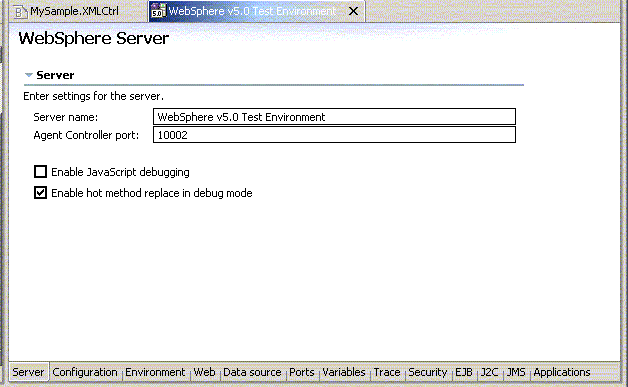628x387 pixels.
Task: Collapse the Server section triangle
Action: pos(28,75)
